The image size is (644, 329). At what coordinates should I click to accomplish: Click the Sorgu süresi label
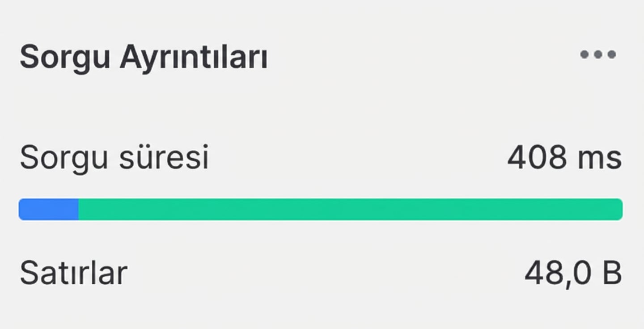113,157
